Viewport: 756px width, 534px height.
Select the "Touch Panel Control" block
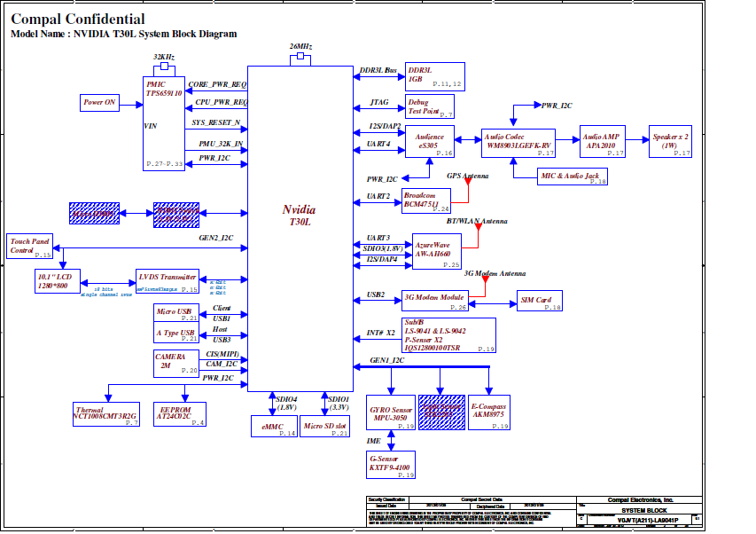pyautogui.click(x=29, y=246)
